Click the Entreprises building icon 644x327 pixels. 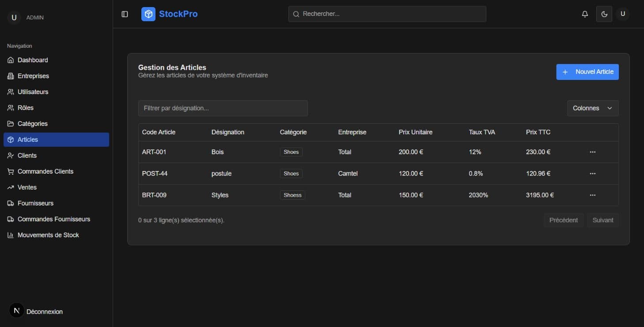11,76
